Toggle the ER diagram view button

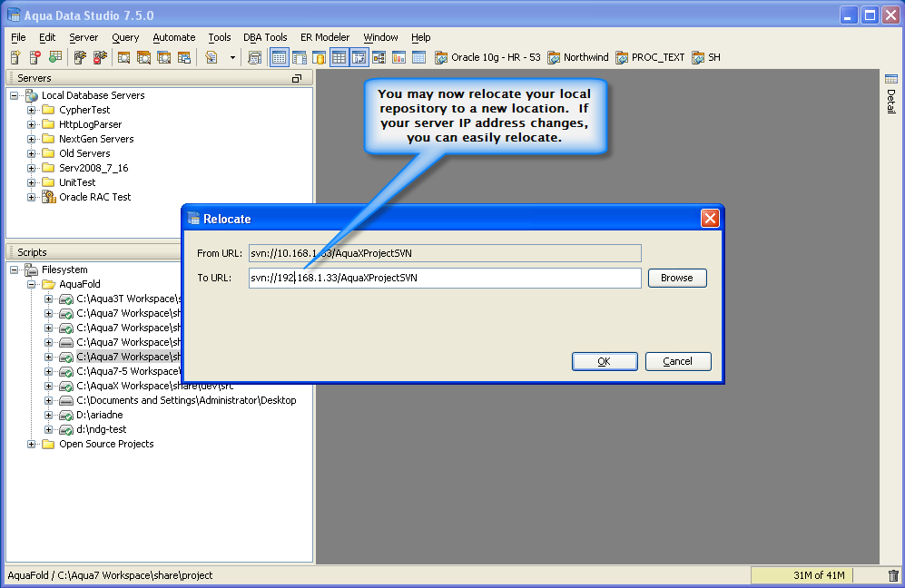click(379, 57)
